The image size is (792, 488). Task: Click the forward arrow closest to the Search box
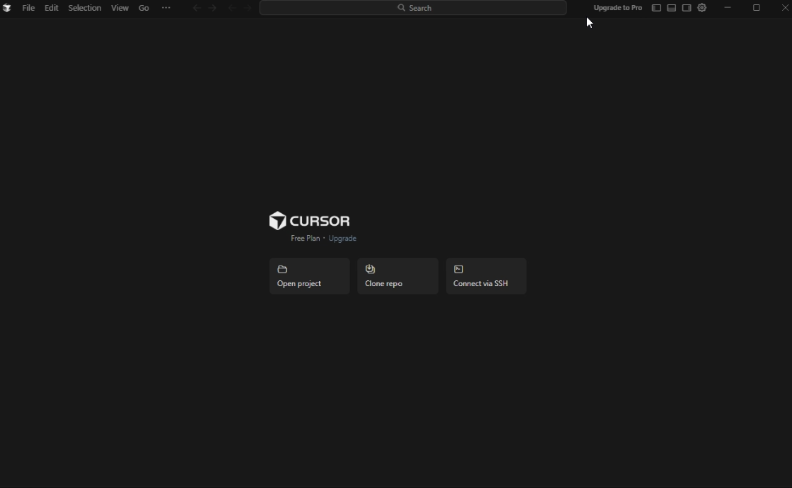tap(247, 8)
